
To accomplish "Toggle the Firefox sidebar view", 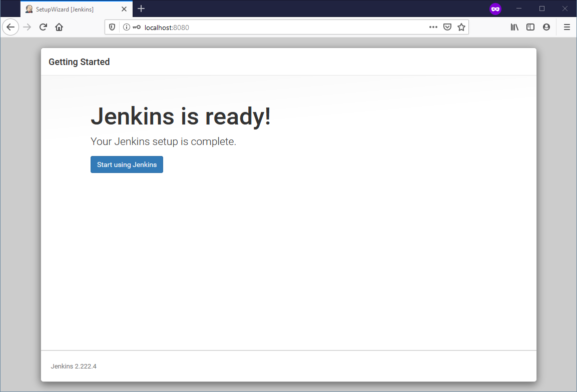I will tap(530, 27).
